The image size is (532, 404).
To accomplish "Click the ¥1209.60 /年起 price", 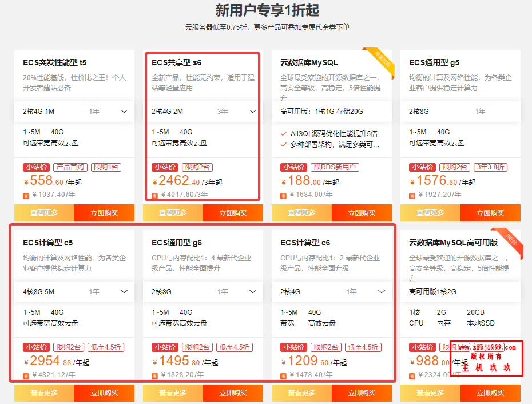I will 314,361.
